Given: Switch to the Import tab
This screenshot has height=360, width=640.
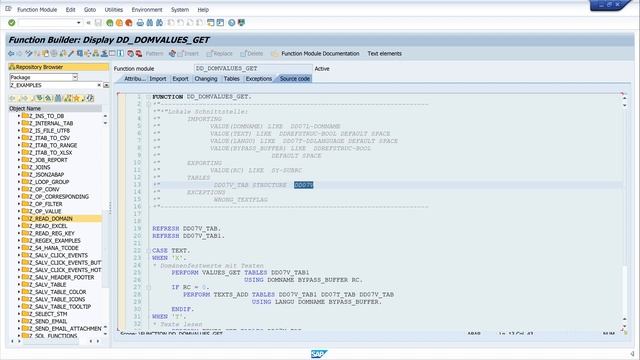Looking at the screenshot, I should pos(158,79).
